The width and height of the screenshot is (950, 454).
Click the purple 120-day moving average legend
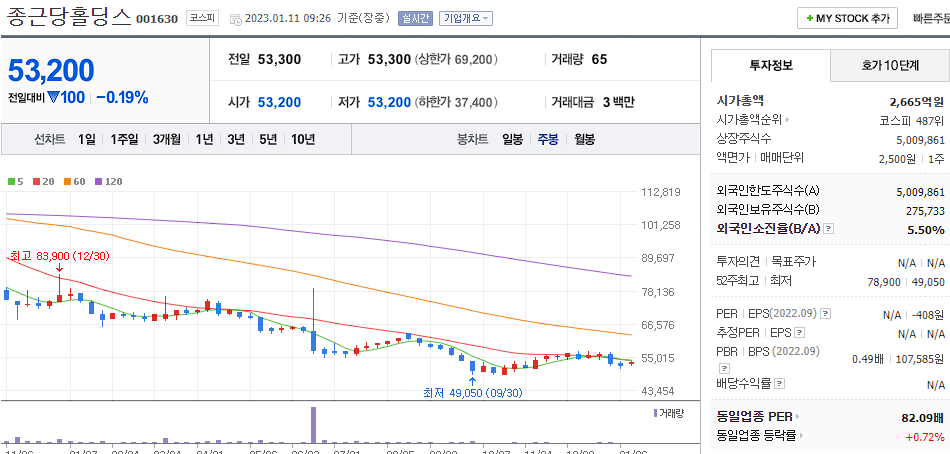click(108, 181)
